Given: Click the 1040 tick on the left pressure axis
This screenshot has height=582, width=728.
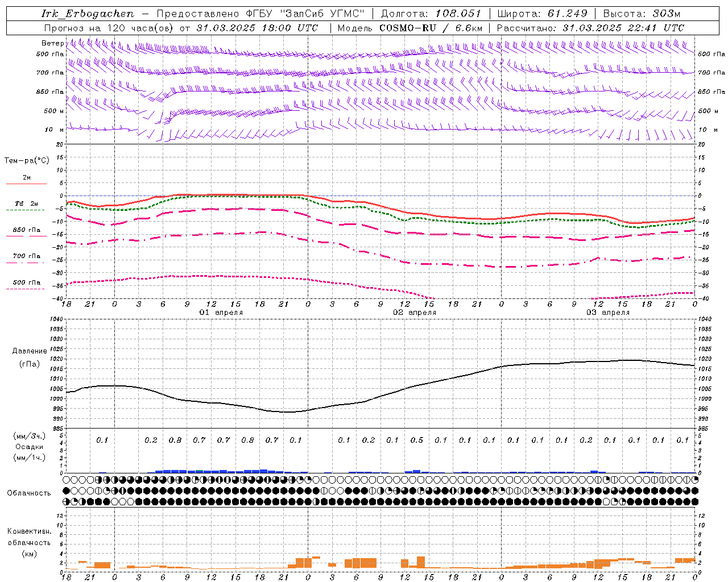Looking at the screenshot, I should (x=56, y=319).
